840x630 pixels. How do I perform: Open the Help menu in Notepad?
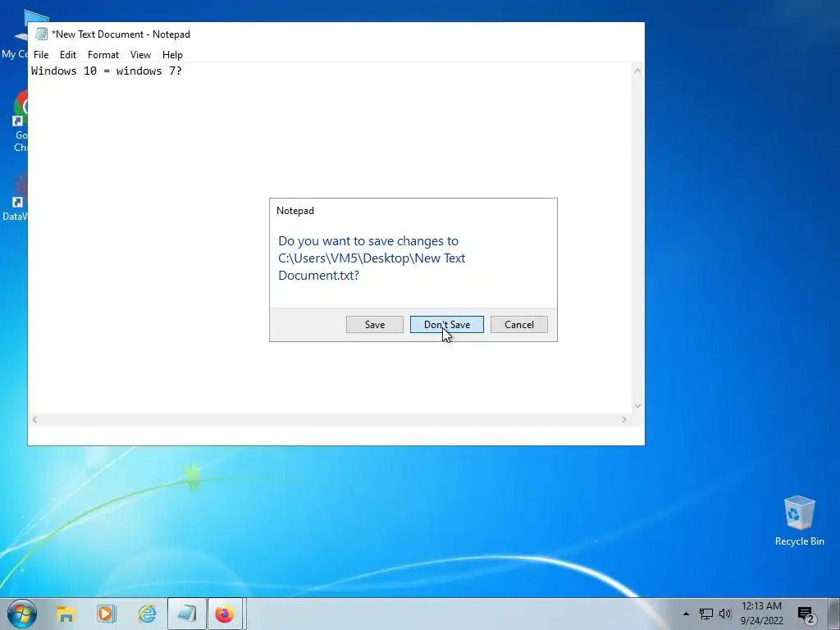click(172, 55)
